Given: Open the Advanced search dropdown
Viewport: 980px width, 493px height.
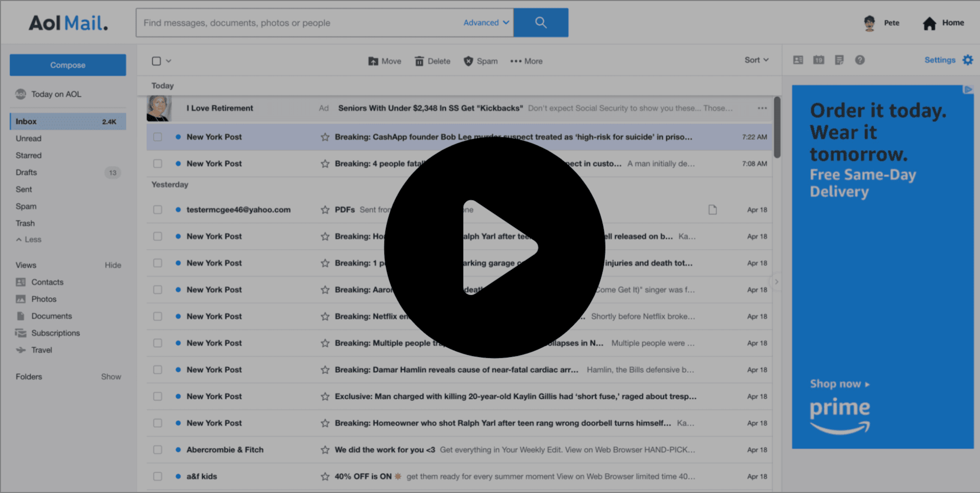Looking at the screenshot, I should [486, 23].
